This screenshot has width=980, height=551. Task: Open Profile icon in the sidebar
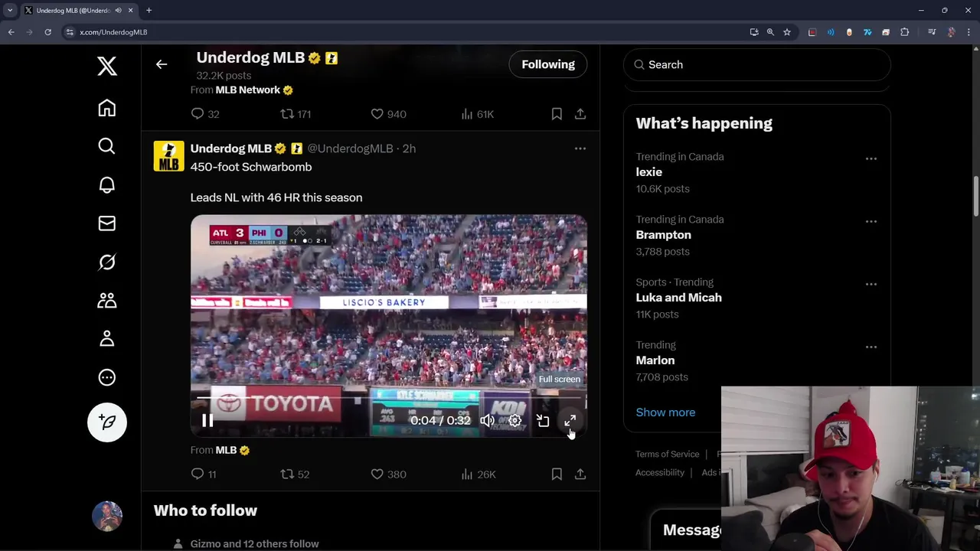[x=107, y=338]
